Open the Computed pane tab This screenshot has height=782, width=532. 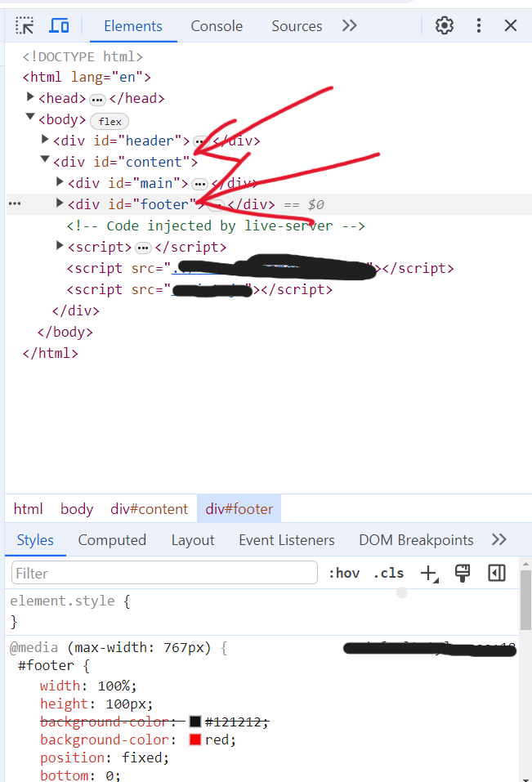tap(112, 540)
